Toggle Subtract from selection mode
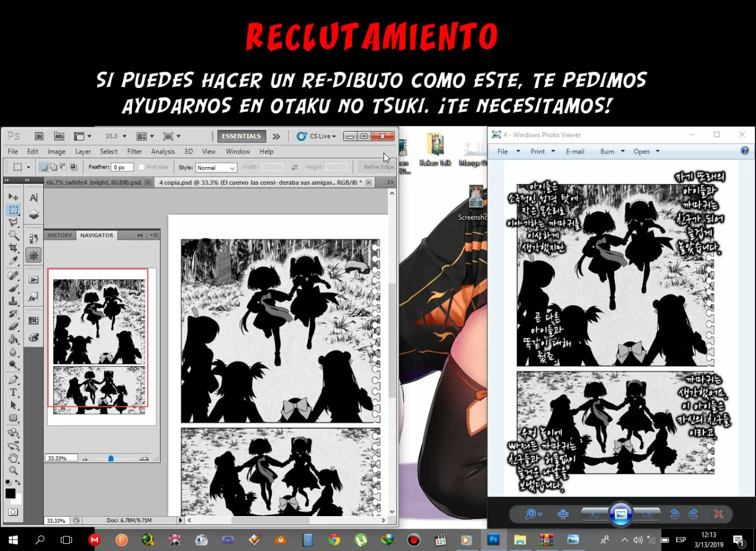This screenshot has height=551, width=756. (x=64, y=167)
